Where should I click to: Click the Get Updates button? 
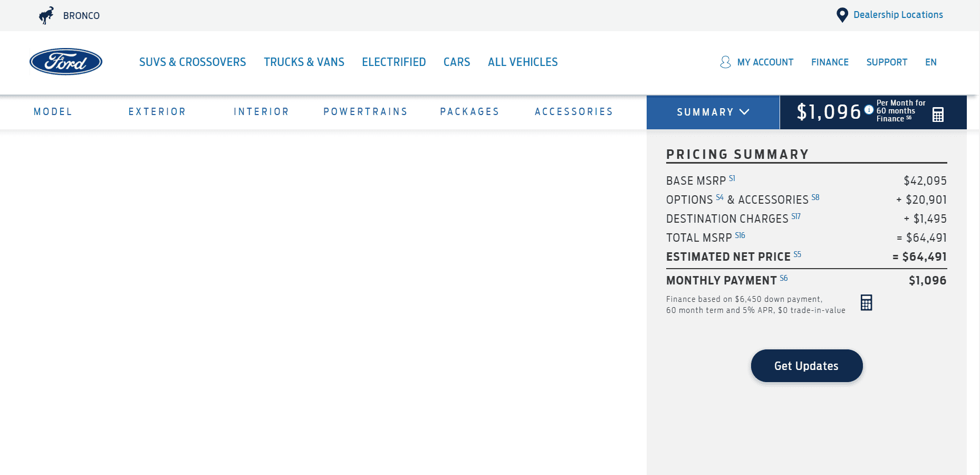[806, 366]
